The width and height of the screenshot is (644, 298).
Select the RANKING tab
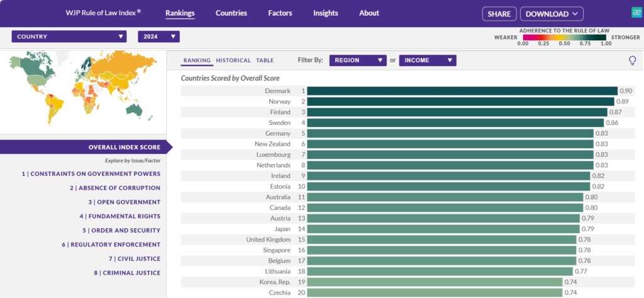(x=196, y=60)
